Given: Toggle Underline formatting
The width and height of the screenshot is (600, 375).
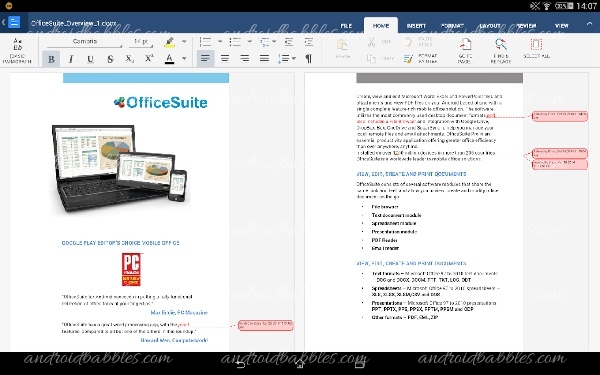Looking at the screenshot, I should [90, 59].
